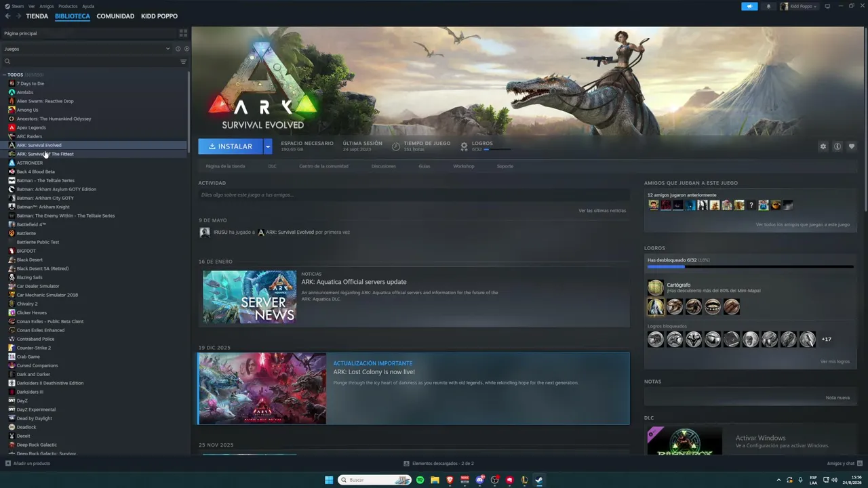Open the Amigos menu
Viewport: 868px width, 488px height.
46,6
